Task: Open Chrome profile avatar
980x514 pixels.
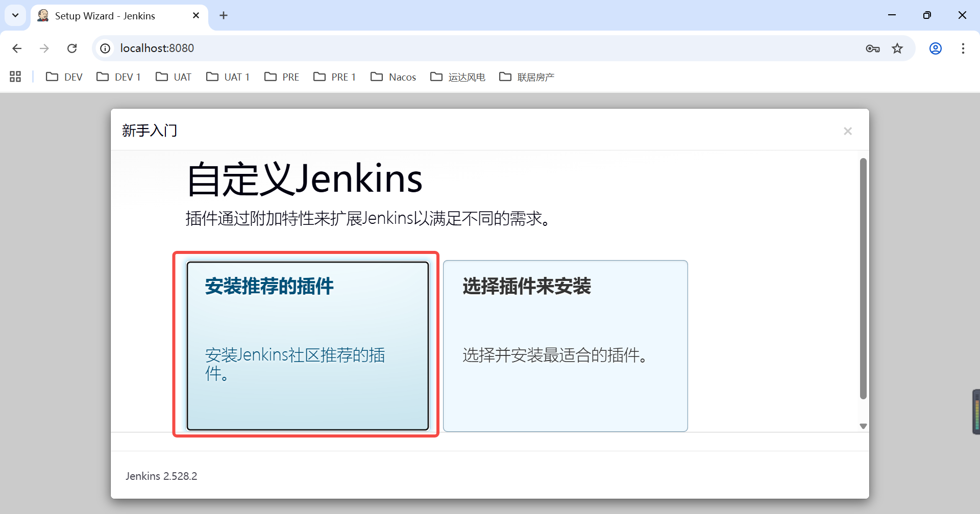Action: (x=936, y=48)
